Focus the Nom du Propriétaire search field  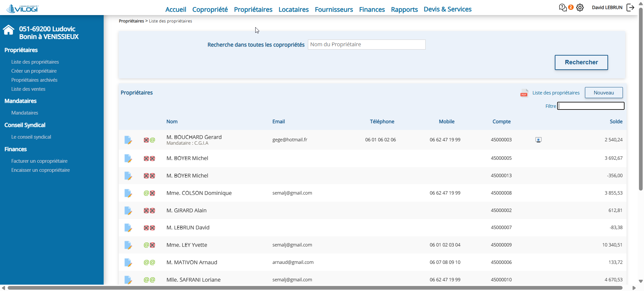coord(367,45)
